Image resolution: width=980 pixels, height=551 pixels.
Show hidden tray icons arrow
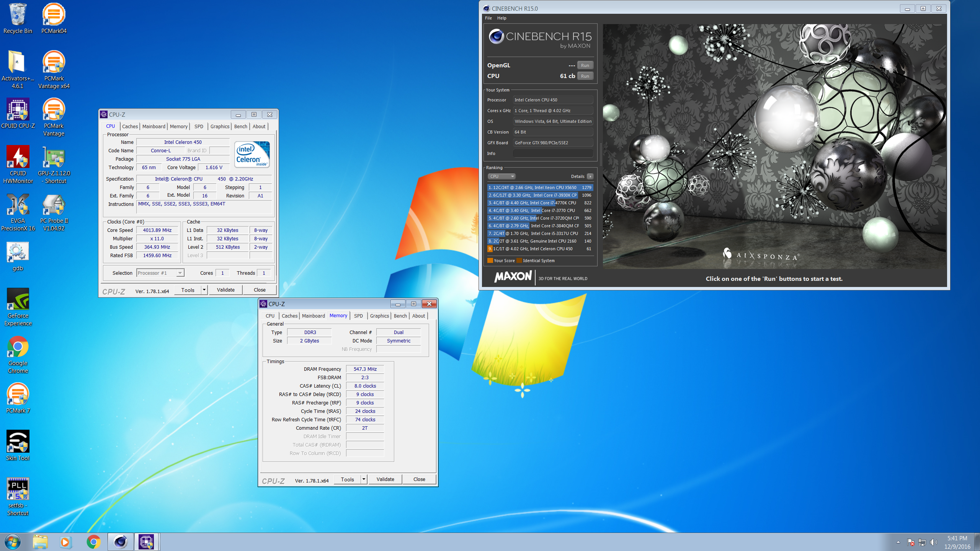[898, 542]
